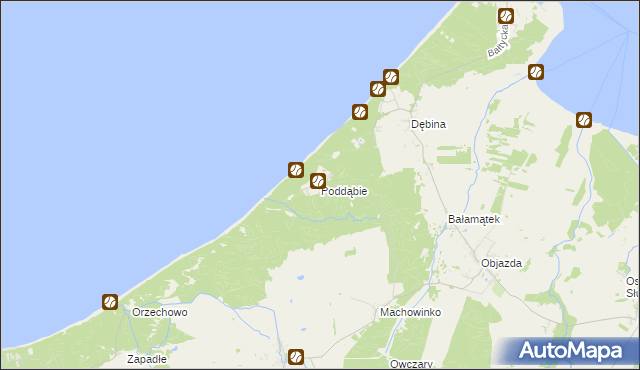
Task: Click the sports marker icon beside Orzechowo
Action: click(x=110, y=302)
